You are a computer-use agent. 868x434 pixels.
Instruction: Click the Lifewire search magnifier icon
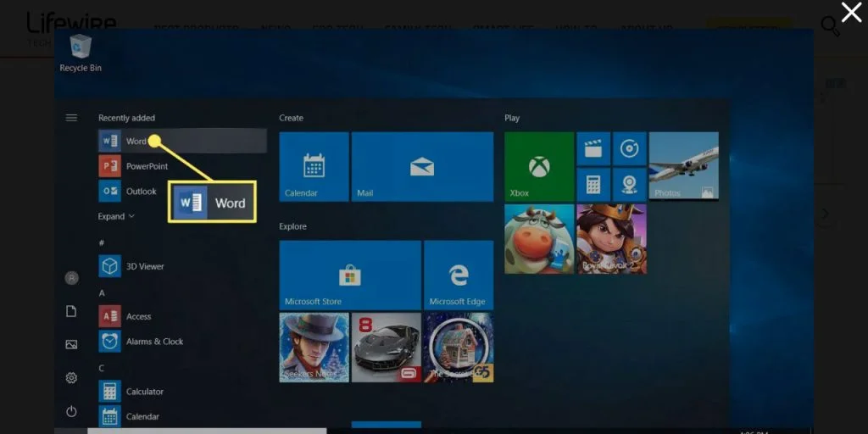pos(831,26)
